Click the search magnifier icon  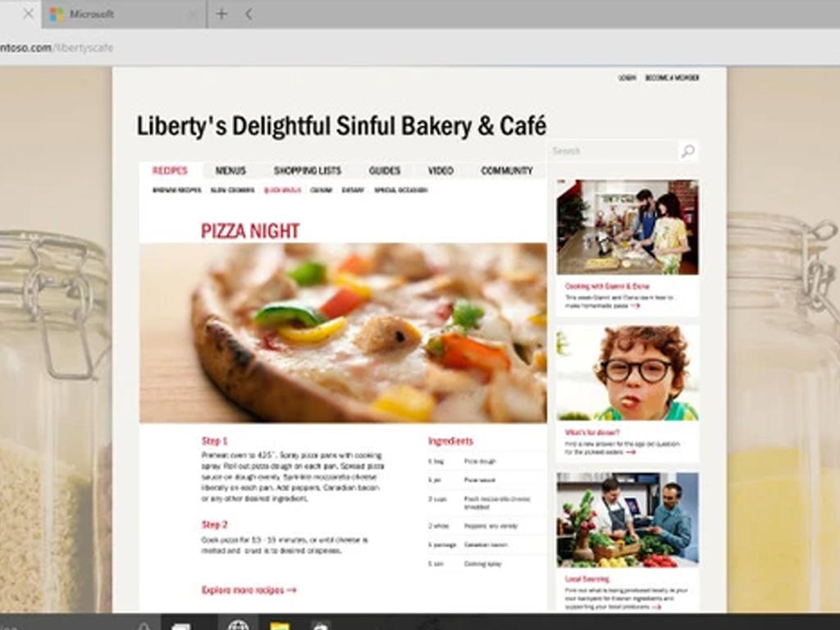(688, 152)
